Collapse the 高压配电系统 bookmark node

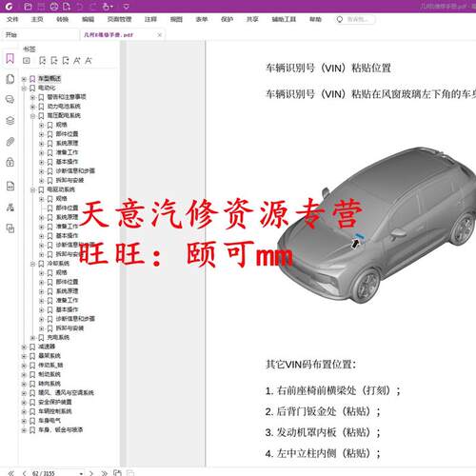(x=32, y=116)
